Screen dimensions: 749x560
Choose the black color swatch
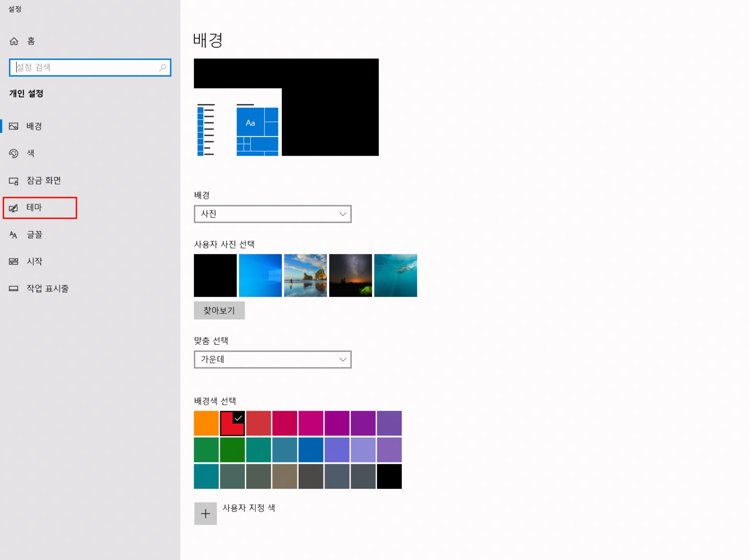[x=389, y=476]
